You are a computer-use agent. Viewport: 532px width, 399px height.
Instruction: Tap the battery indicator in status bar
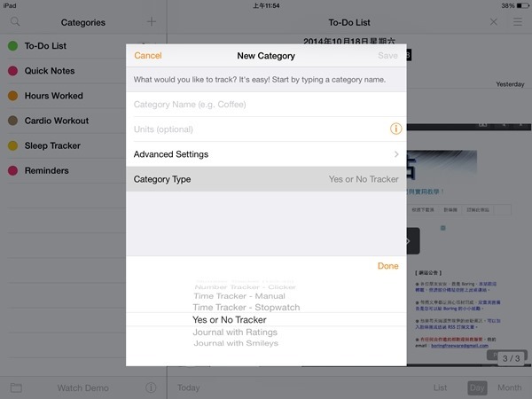(523, 5)
